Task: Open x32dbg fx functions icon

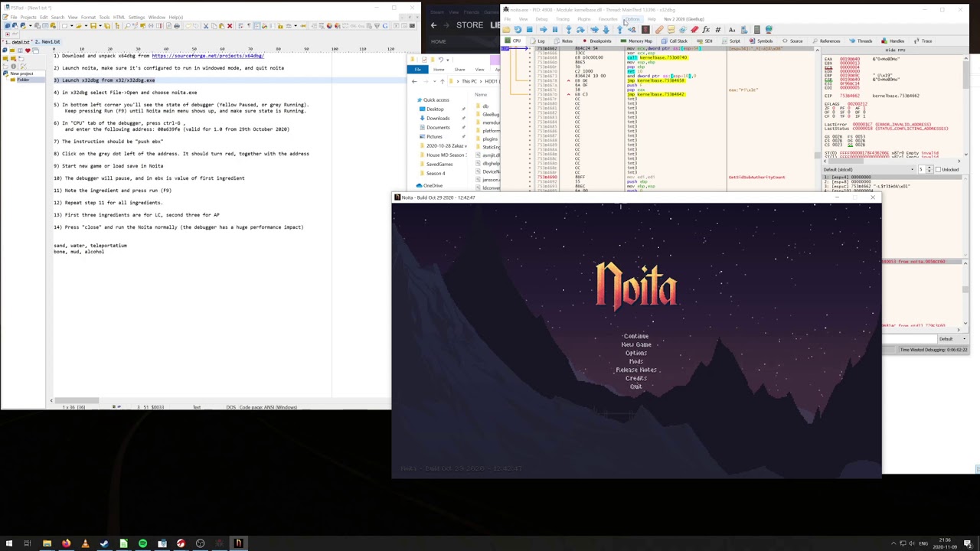Action: point(706,30)
